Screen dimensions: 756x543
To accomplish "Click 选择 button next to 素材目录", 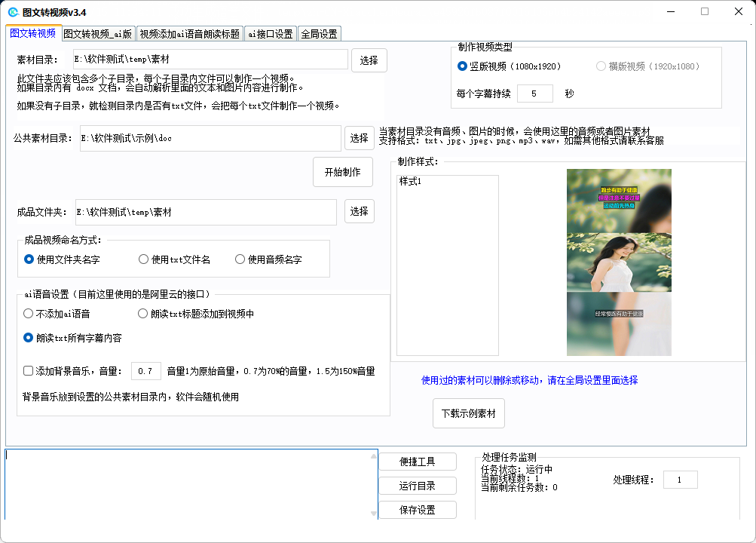I will [369, 60].
